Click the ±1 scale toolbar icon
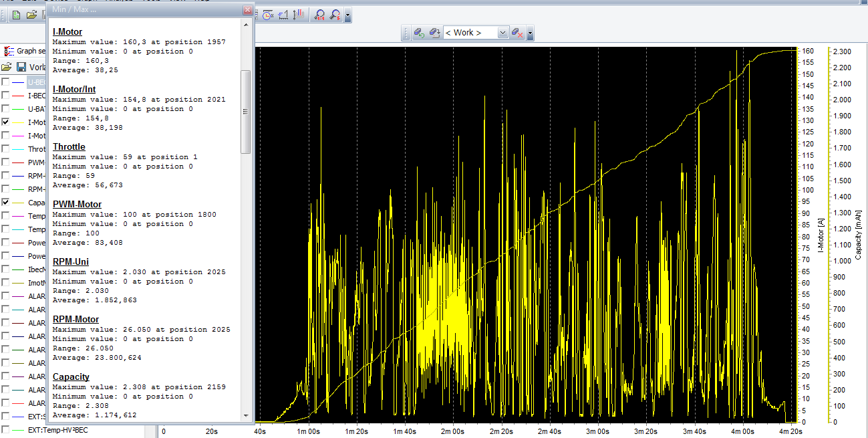The image size is (868, 438). (283, 15)
